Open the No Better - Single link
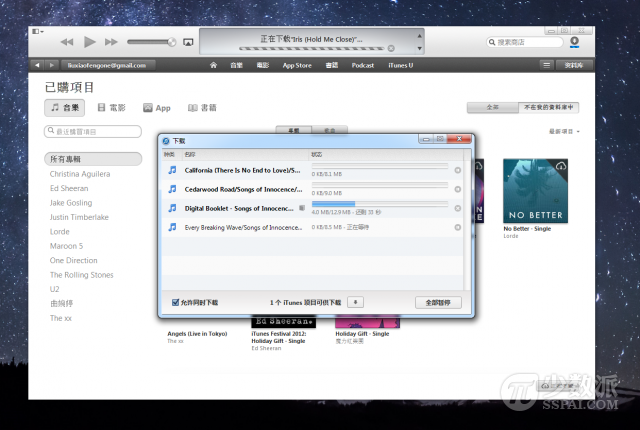 pos(527,229)
